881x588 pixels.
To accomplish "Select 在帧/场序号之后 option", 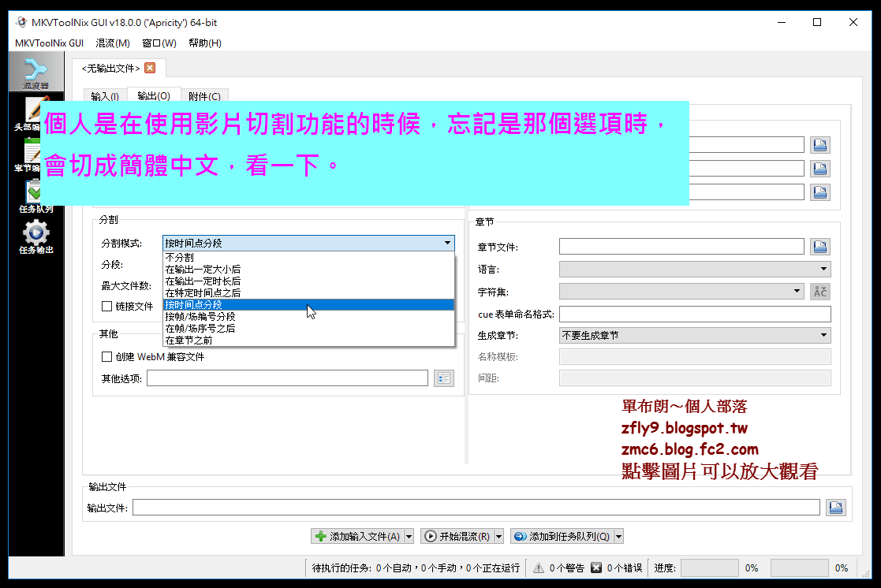I will pos(308,328).
